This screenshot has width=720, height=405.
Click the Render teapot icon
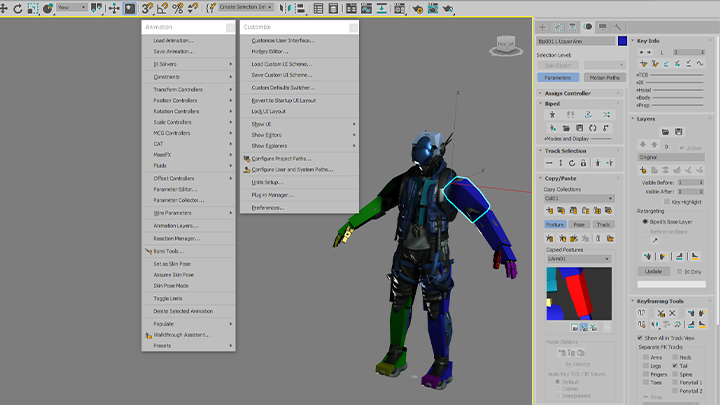click(x=448, y=8)
